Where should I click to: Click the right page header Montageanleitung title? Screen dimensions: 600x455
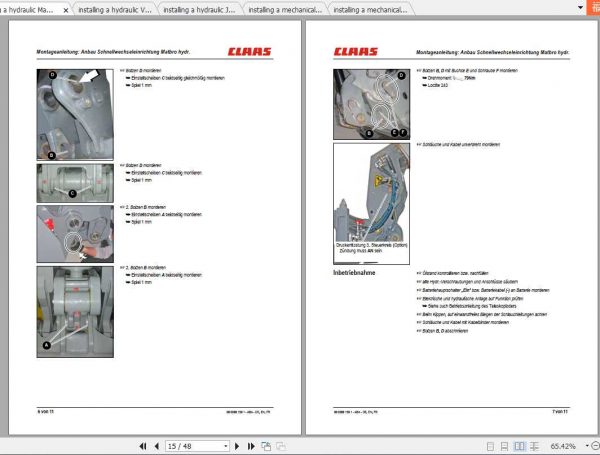click(x=492, y=52)
